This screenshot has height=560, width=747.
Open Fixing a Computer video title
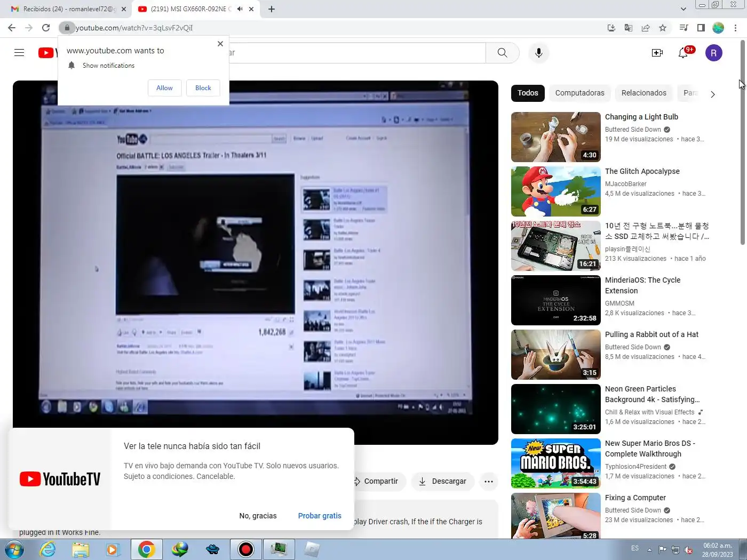click(x=635, y=498)
